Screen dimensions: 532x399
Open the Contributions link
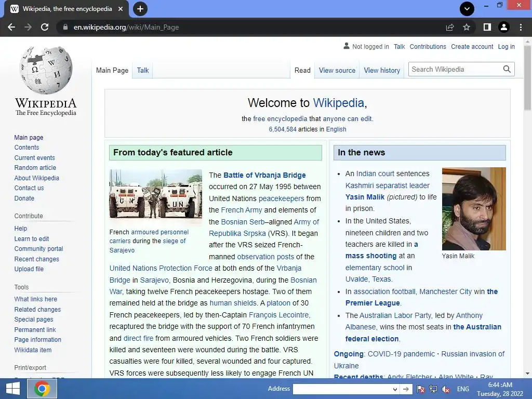428,46
